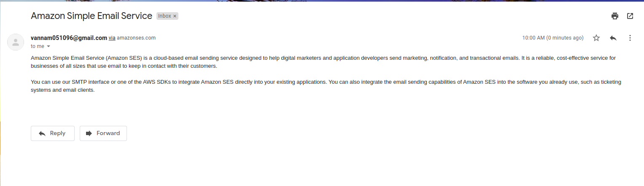This screenshot has height=186, width=644.
Task: Click the Forward button below the message
Action: click(103, 133)
